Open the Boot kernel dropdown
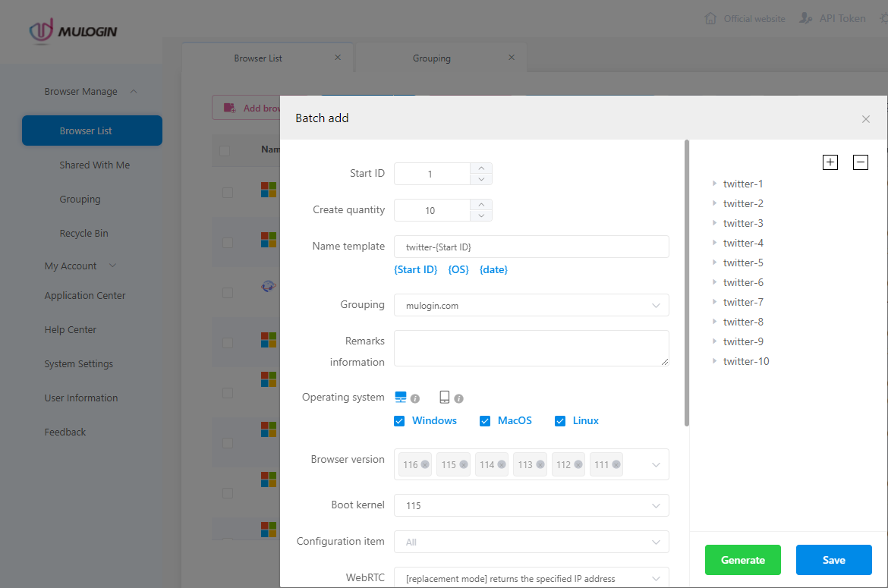The height and width of the screenshot is (588, 888). (x=531, y=505)
